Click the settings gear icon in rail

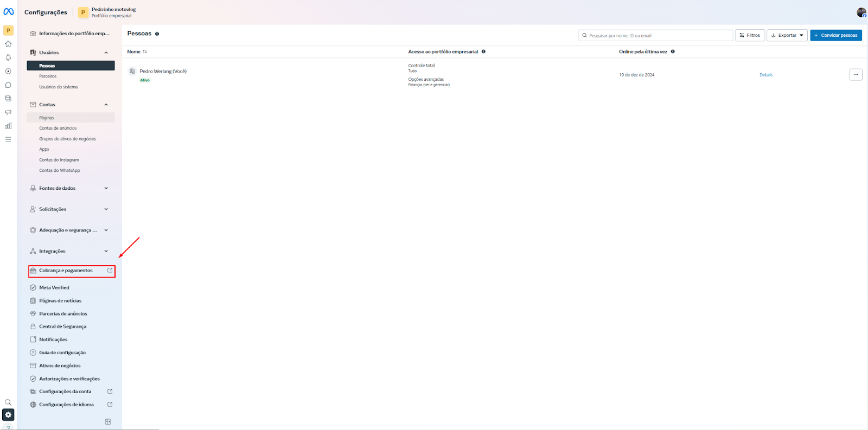[x=8, y=415]
